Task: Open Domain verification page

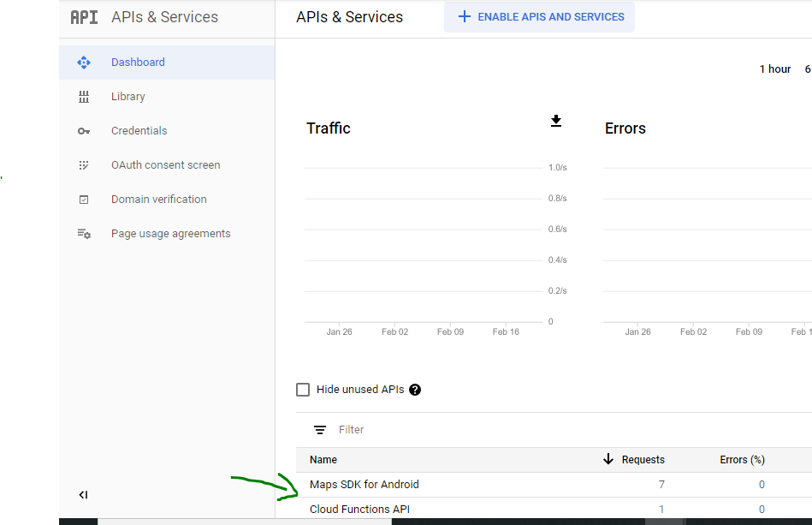Action: (x=167, y=199)
